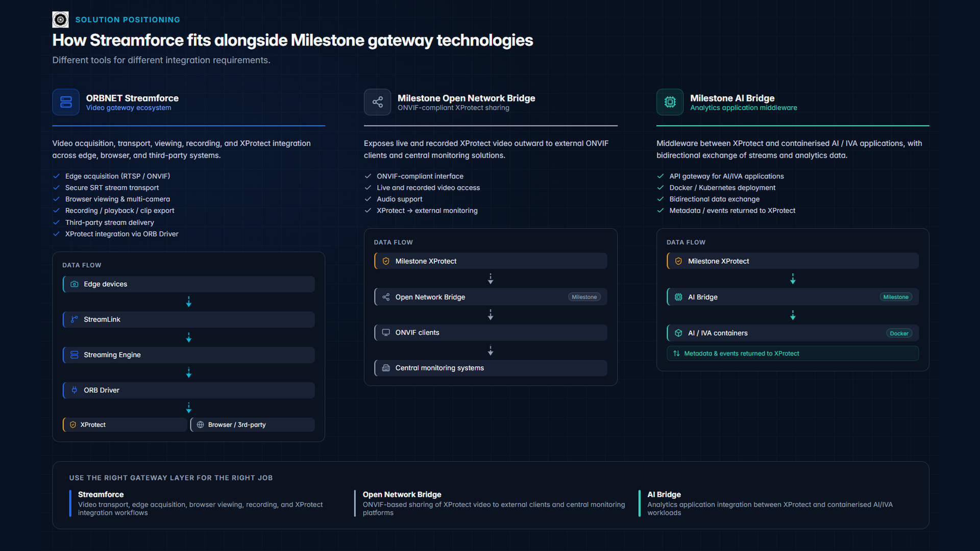980x551 pixels.
Task: Click shield icon on Milestone XProtect in Open Network Bridge flow
Action: [386, 261]
